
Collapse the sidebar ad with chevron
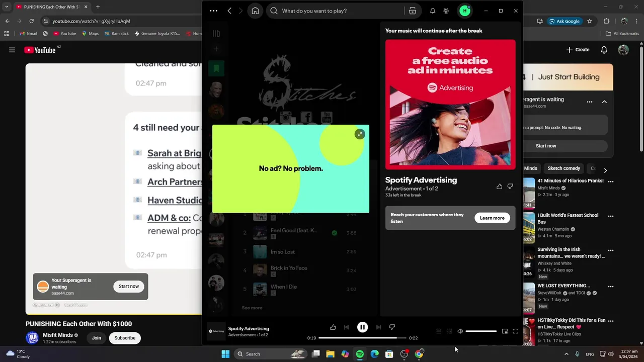pos(604,102)
